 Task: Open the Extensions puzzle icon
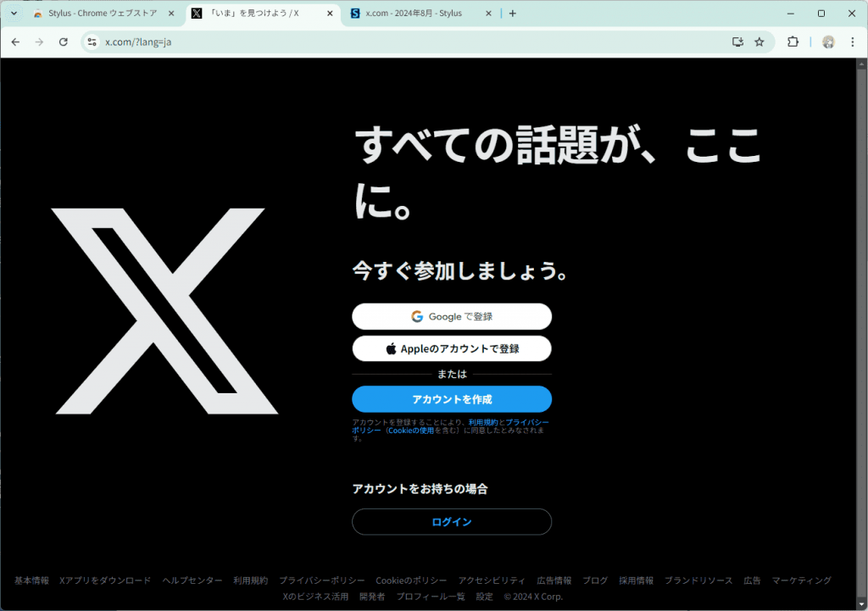(x=793, y=42)
